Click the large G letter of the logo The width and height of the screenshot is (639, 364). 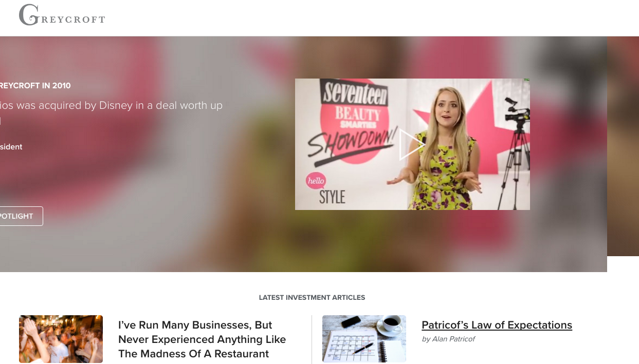[x=28, y=15]
